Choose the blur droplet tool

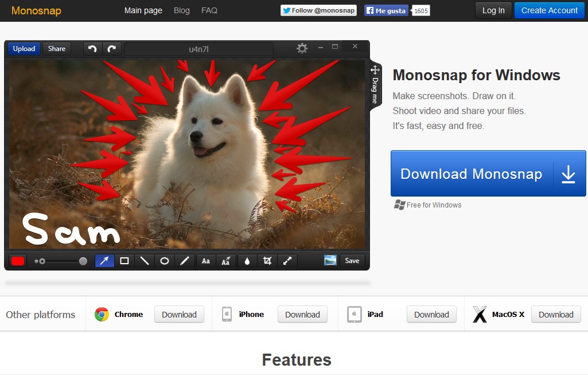click(247, 261)
